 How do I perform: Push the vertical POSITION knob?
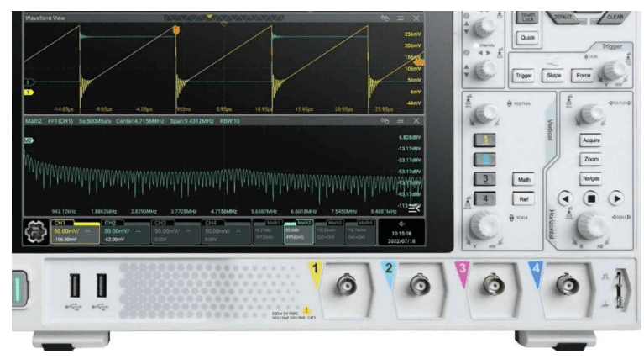click(x=485, y=114)
